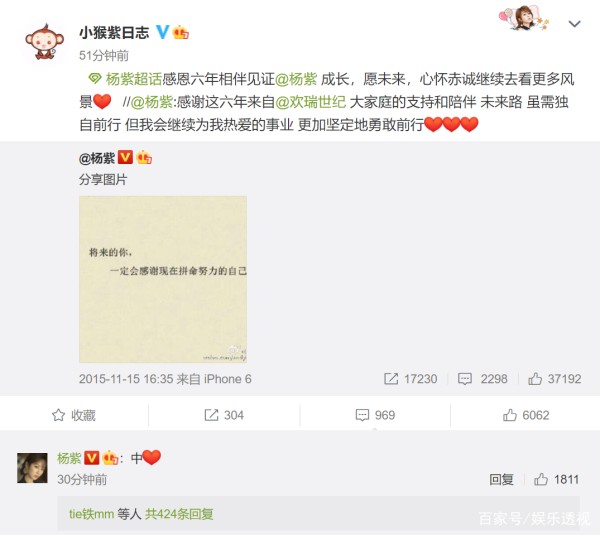Like 杨紫's comment with 1811 likes
The height and width of the screenshot is (535, 600).
(556, 480)
